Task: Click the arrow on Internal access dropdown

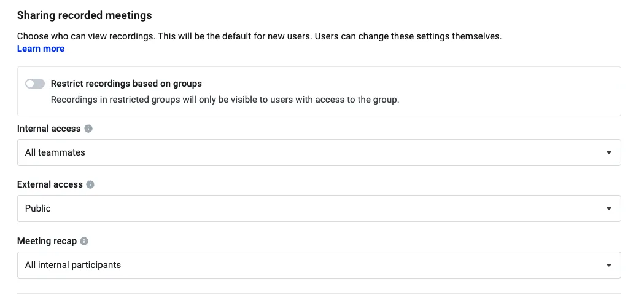Action: 608,152
